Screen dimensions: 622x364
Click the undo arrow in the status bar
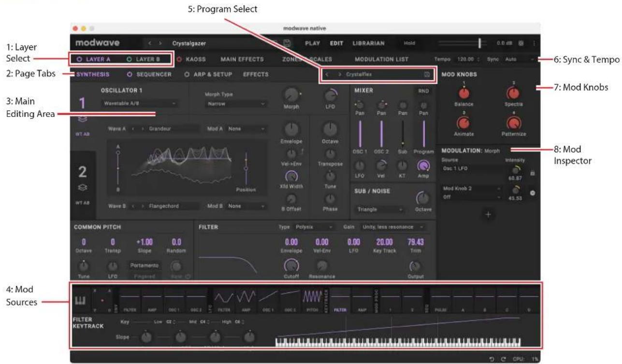[x=492, y=358]
